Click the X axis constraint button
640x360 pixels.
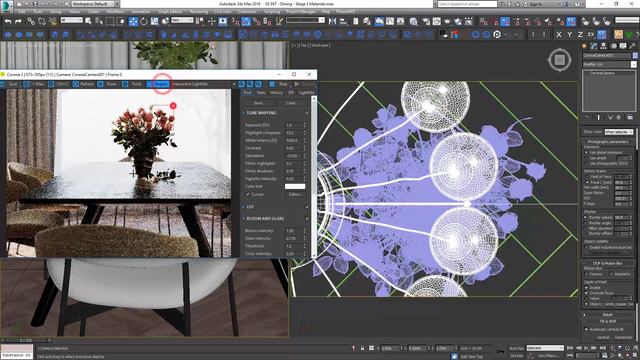pos(559,35)
